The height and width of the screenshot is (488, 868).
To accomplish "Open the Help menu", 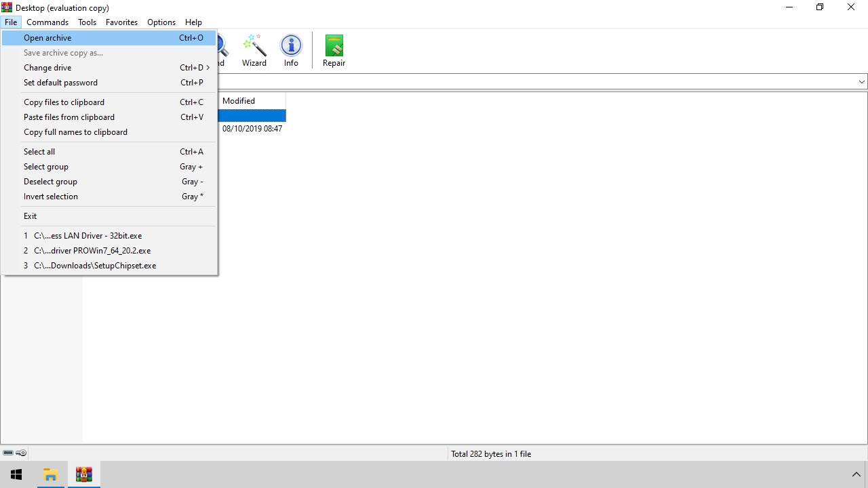I will pos(193,22).
